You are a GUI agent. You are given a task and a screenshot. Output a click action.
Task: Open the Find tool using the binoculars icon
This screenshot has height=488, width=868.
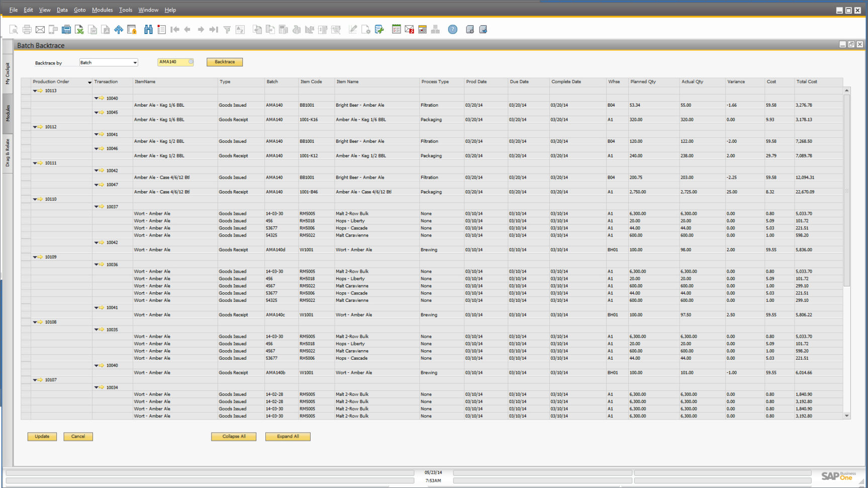(x=149, y=29)
